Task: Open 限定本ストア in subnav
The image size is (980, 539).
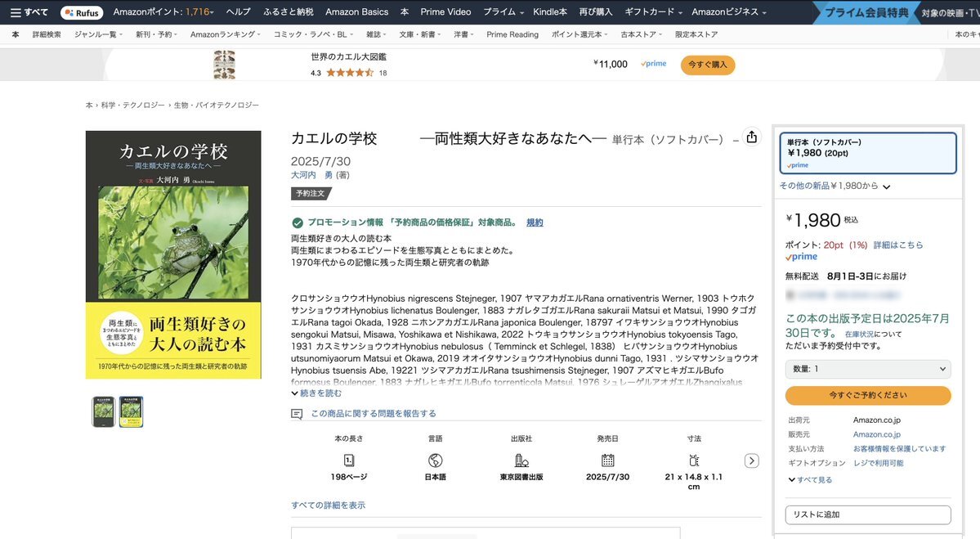Action: [696, 34]
